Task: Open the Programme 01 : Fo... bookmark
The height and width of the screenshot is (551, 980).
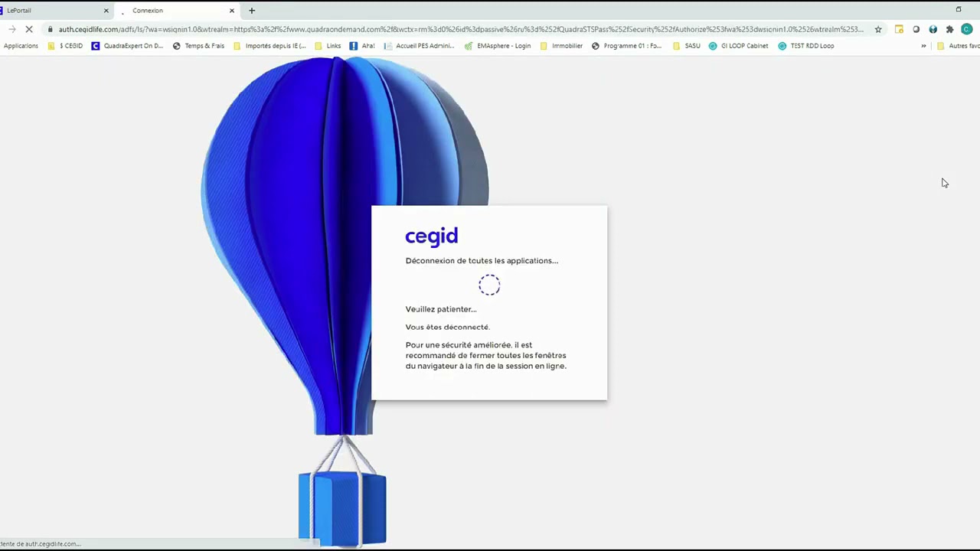Action: click(x=626, y=46)
